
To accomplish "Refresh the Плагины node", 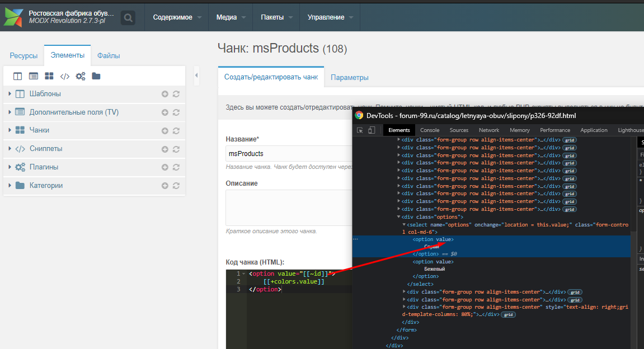I will coord(176,167).
